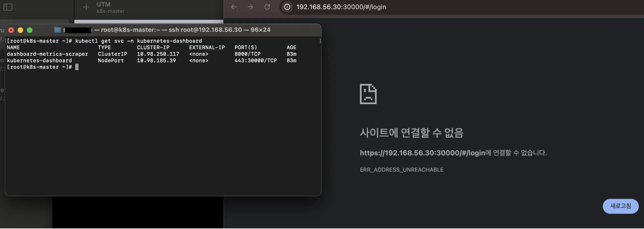The height and width of the screenshot is (229, 644).
Task: Click the TYPE column header in the terminal
Action: pyautogui.click(x=104, y=47)
